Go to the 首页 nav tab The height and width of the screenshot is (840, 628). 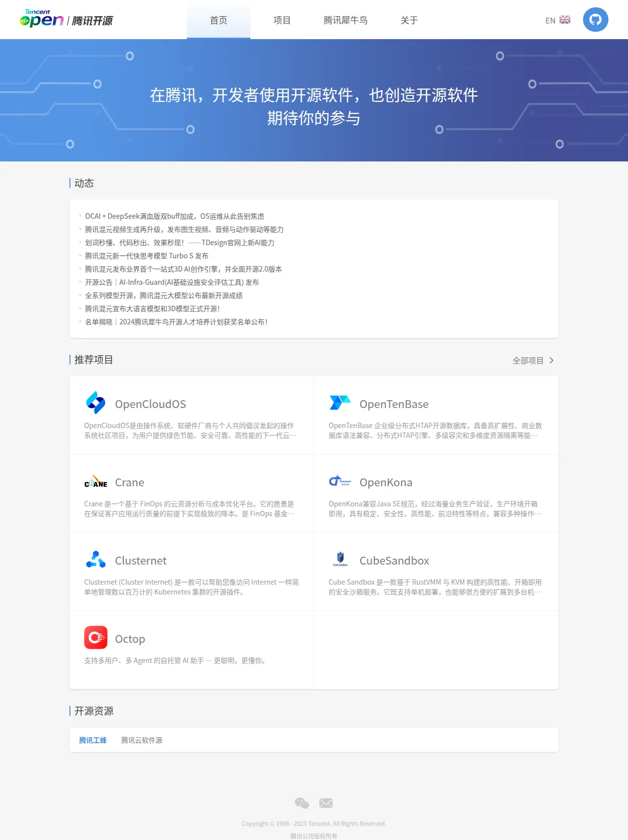219,20
